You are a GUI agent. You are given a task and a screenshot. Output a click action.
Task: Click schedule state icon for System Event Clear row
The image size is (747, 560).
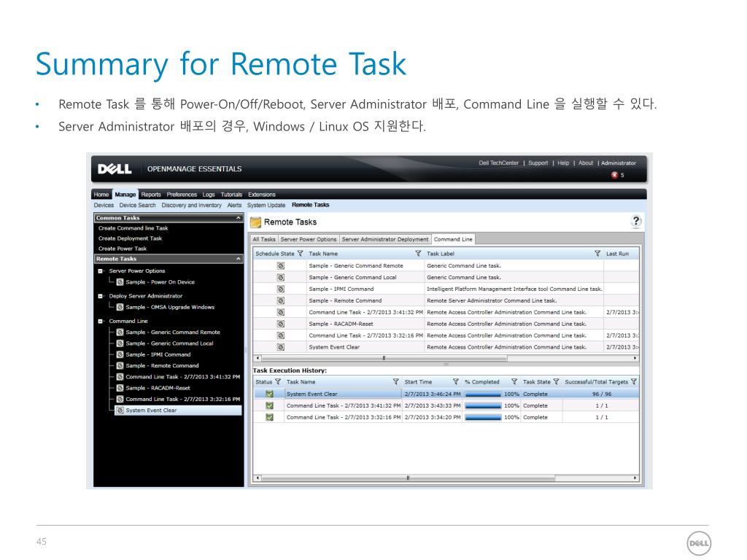(281, 347)
